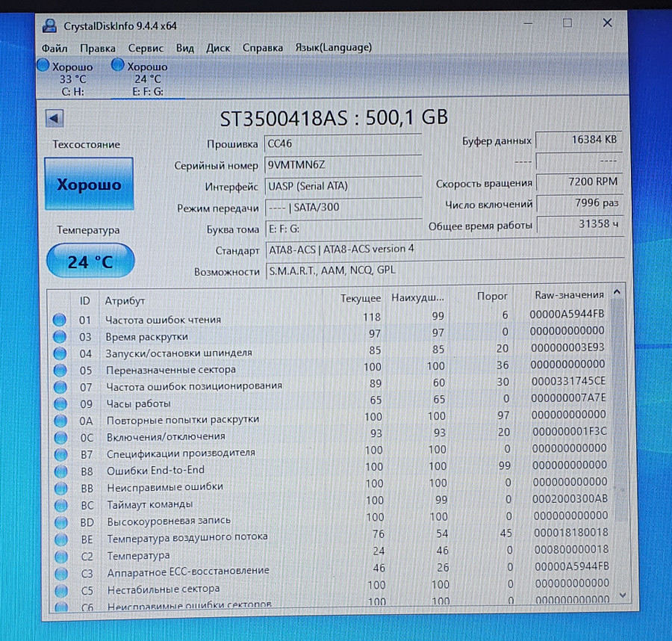Click the status icon for attribute BB
672x641 pixels.
[x=61, y=489]
